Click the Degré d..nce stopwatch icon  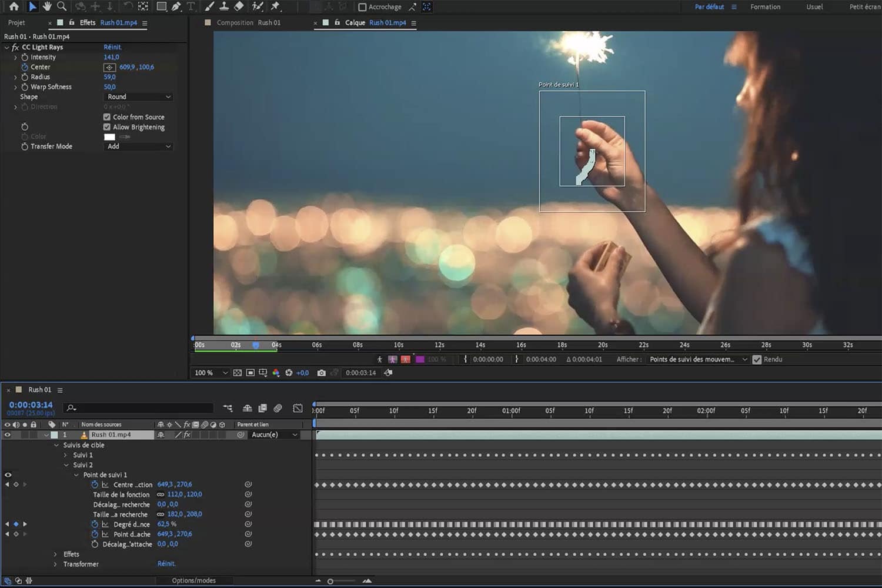pyautogui.click(x=95, y=524)
